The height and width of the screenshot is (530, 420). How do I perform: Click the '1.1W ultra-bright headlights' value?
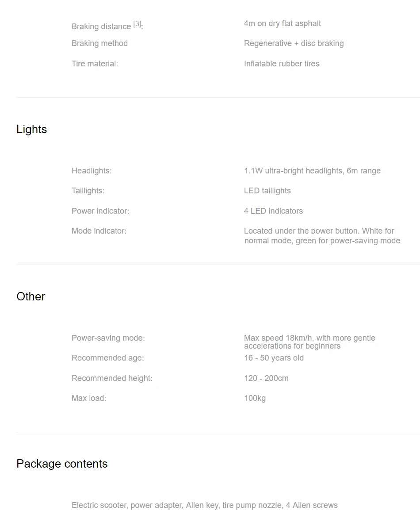coord(312,171)
